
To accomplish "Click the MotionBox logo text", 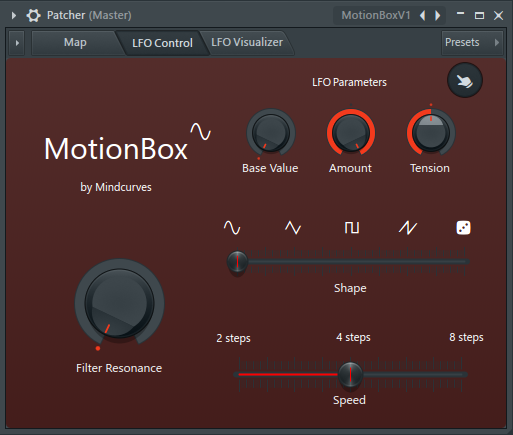I will [x=116, y=149].
